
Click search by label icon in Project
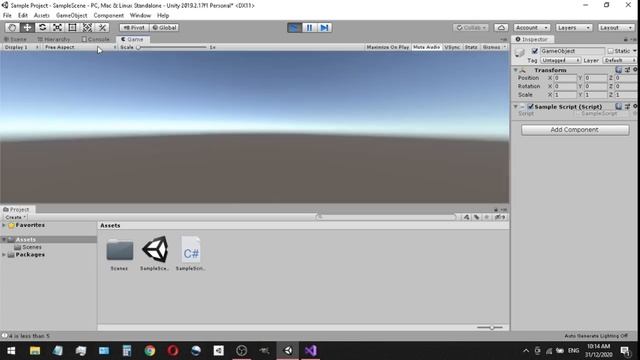(476, 217)
